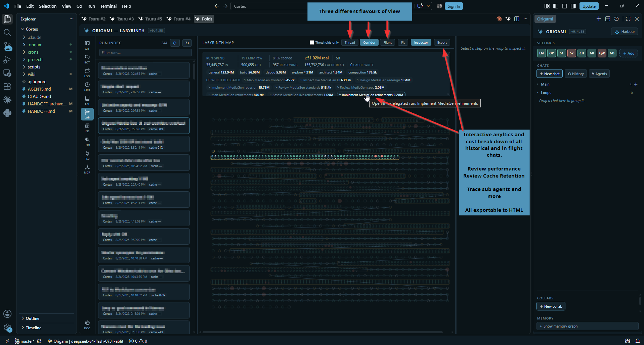Open session history in Origami panel
The height and width of the screenshot is (345, 644).
[616, 19]
